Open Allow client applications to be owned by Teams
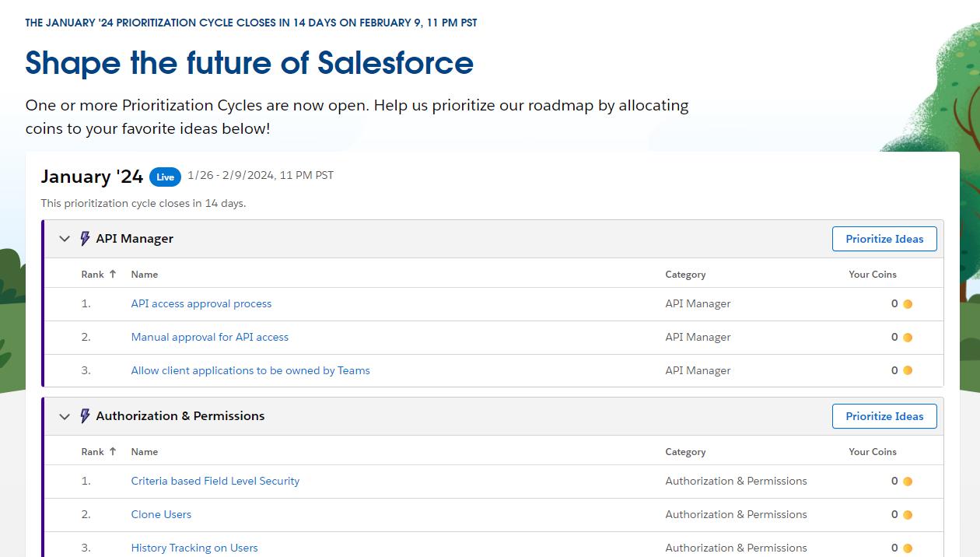The height and width of the screenshot is (557, 980). click(250, 370)
